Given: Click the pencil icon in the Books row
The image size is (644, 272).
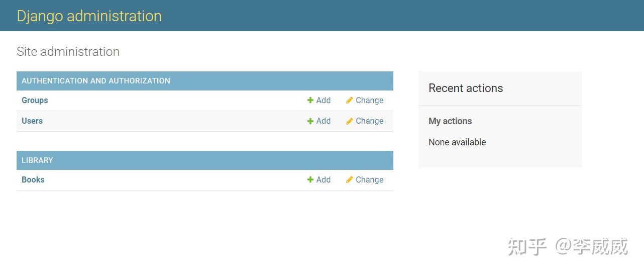Looking at the screenshot, I should [350, 180].
